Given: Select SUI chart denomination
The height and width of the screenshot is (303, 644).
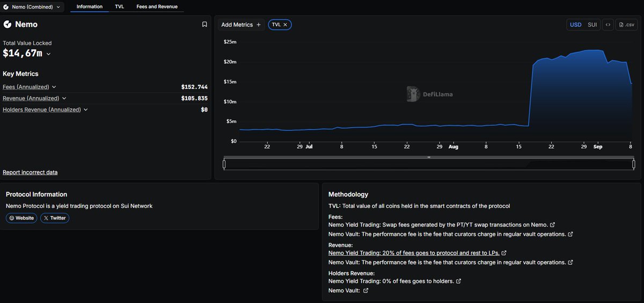Looking at the screenshot, I should [592, 25].
